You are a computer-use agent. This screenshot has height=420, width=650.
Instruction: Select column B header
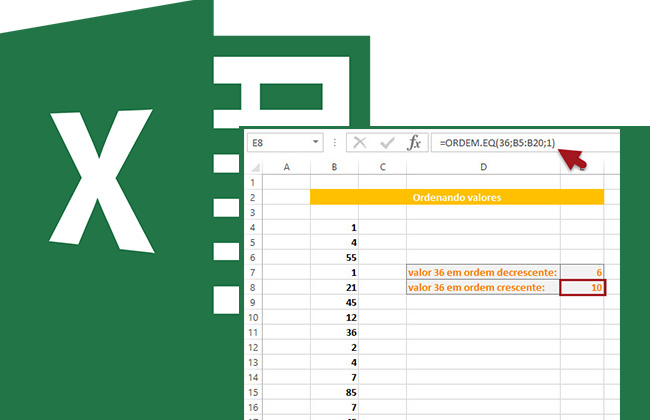[x=334, y=167]
